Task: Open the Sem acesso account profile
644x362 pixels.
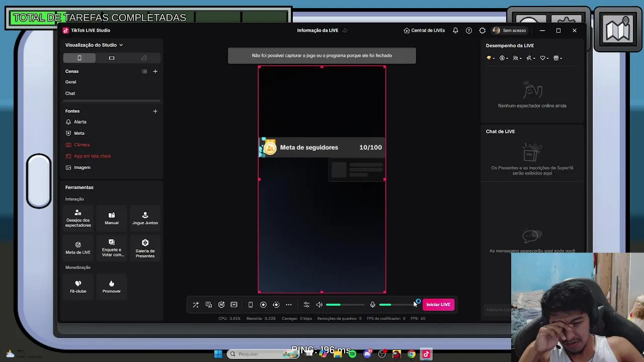Action: [x=510, y=30]
